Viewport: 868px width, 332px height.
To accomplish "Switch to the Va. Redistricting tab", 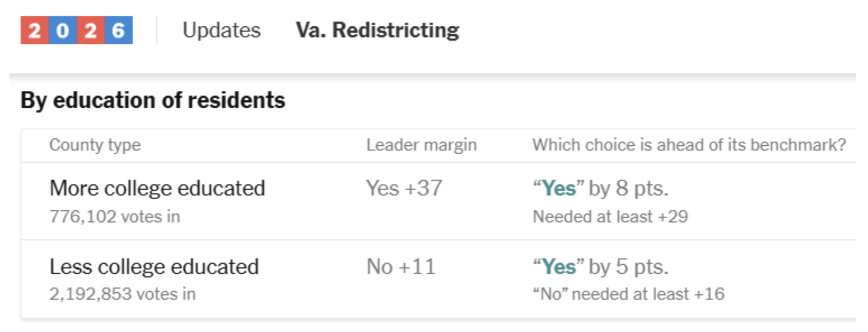I will 377,30.
